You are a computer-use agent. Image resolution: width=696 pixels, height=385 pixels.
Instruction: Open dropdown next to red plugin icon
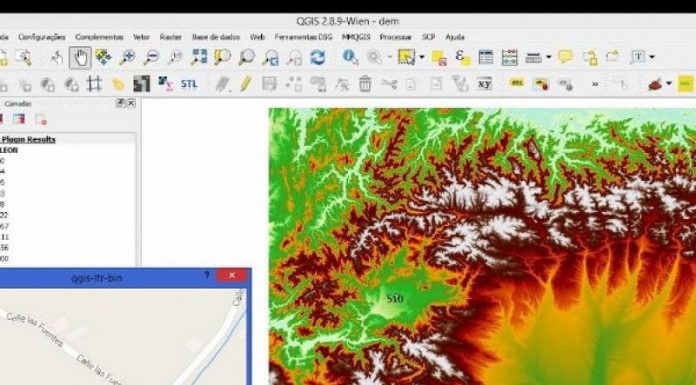click(668, 83)
